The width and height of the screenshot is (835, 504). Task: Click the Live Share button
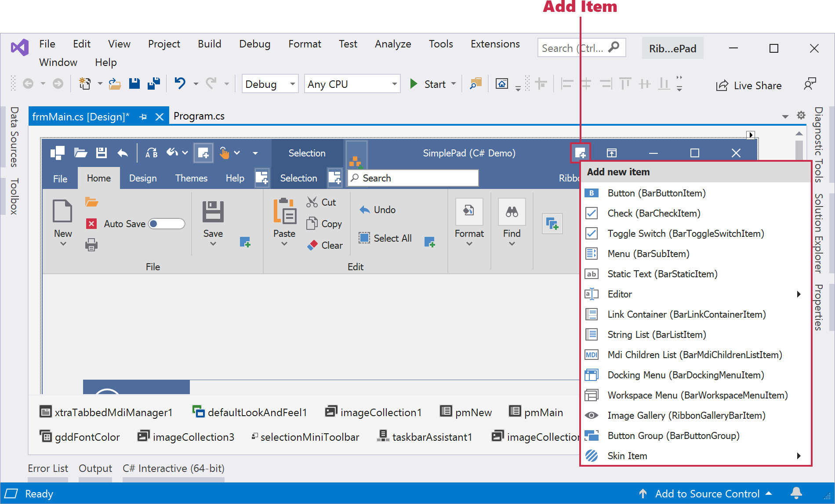(x=749, y=86)
